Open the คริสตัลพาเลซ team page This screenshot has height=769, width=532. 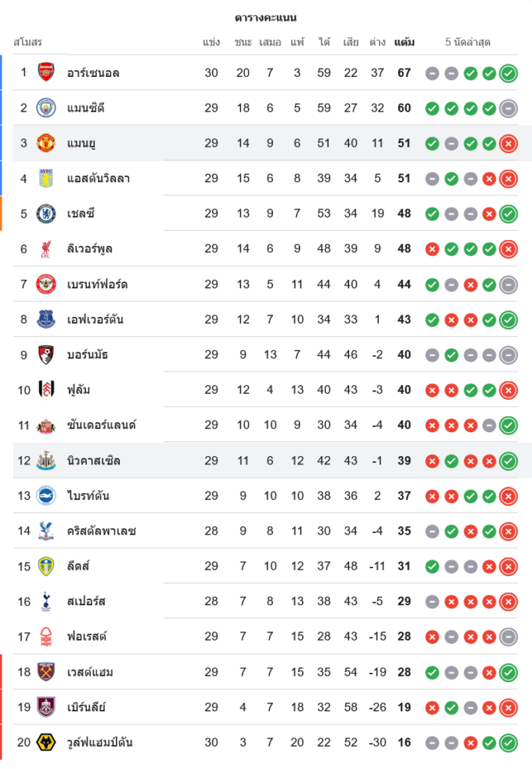[x=104, y=531]
